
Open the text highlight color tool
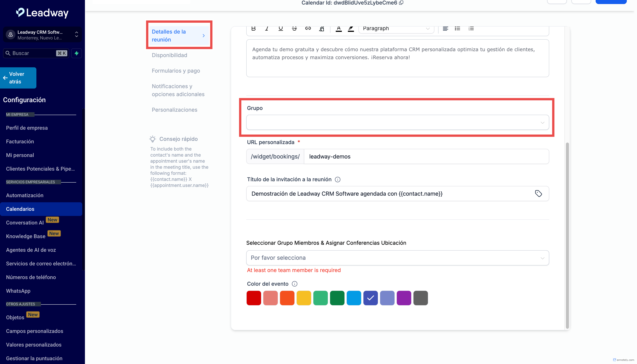point(351,28)
